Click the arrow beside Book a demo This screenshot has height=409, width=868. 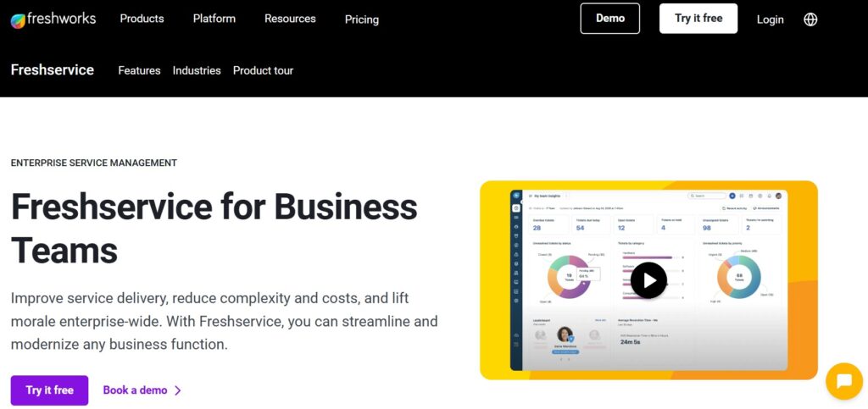click(178, 390)
